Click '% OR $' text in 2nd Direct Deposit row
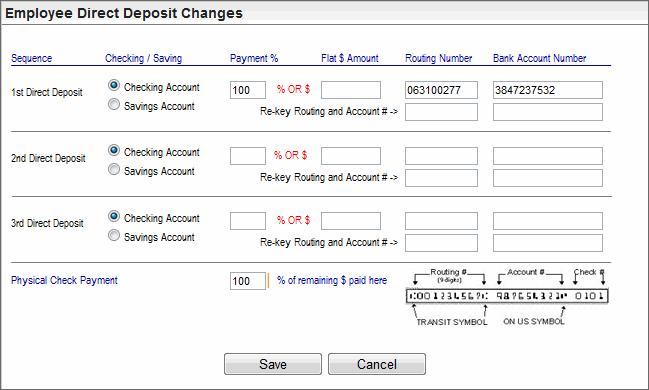This screenshot has width=649, height=390. [291, 155]
